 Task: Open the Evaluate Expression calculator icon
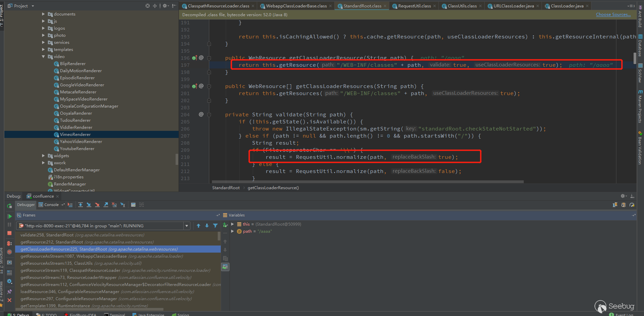pyautogui.click(x=133, y=205)
